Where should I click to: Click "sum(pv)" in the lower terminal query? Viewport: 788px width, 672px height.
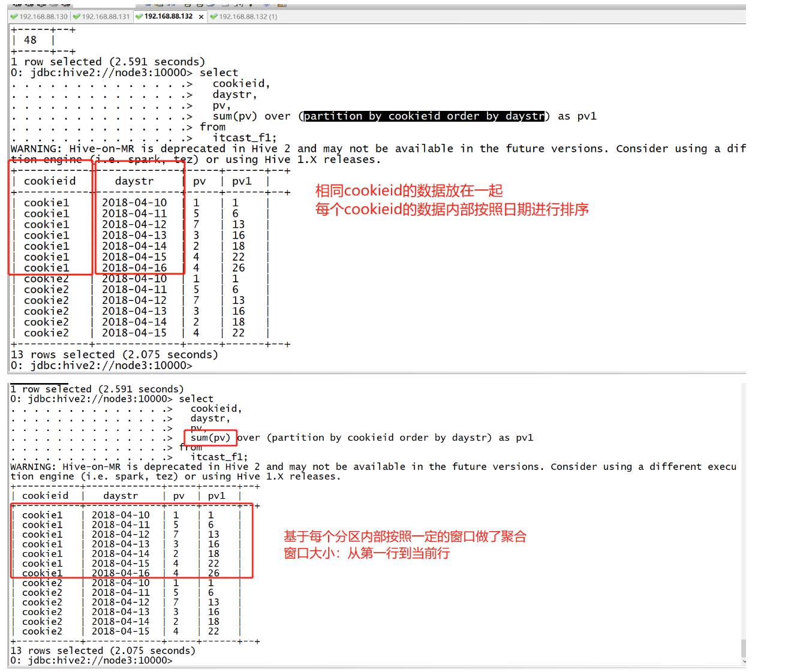tap(210, 438)
